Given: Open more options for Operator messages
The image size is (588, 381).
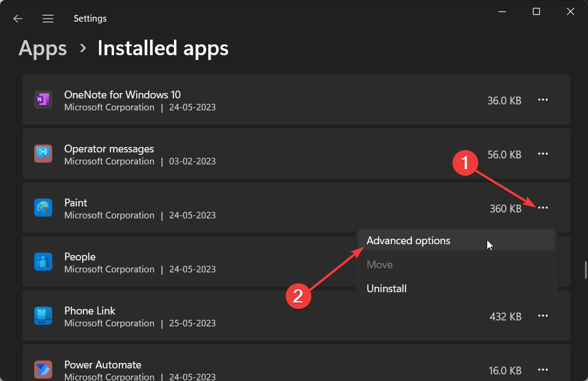Looking at the screenshot, I should click(543, 154).
